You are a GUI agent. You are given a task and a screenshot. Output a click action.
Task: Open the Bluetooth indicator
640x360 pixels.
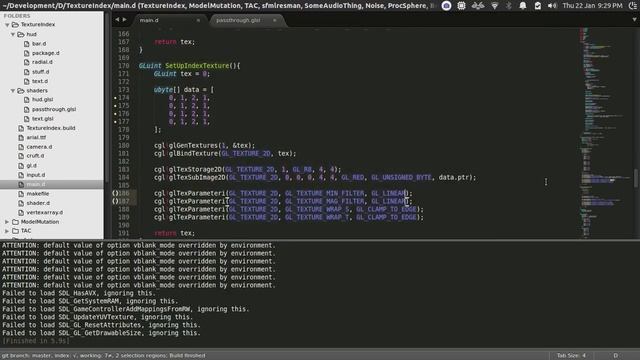(x=509, y=6)
